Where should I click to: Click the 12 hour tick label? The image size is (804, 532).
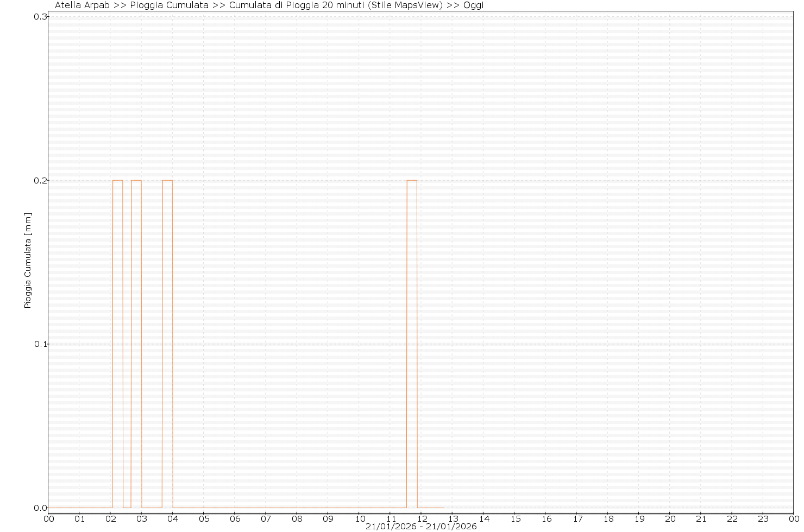click(422, 518)
